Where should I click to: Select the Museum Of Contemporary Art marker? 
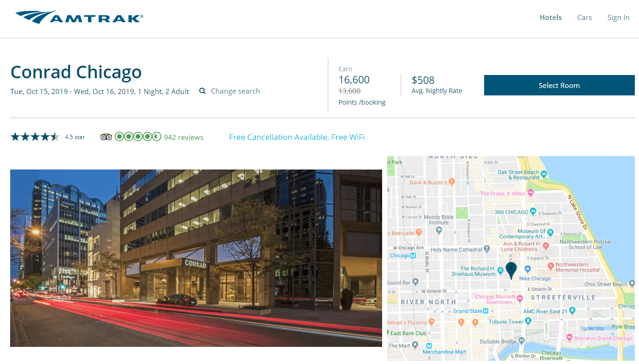(x=550, y=232)
